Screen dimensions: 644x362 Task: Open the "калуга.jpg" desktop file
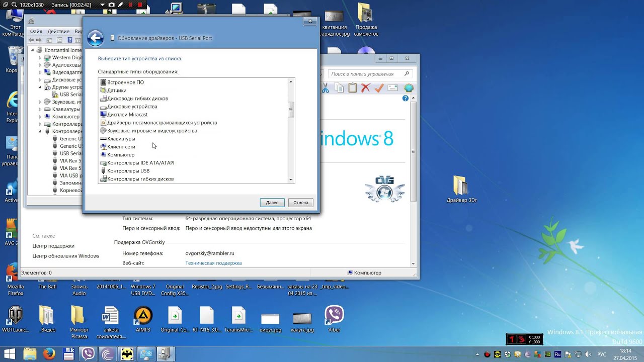(302, 322)
